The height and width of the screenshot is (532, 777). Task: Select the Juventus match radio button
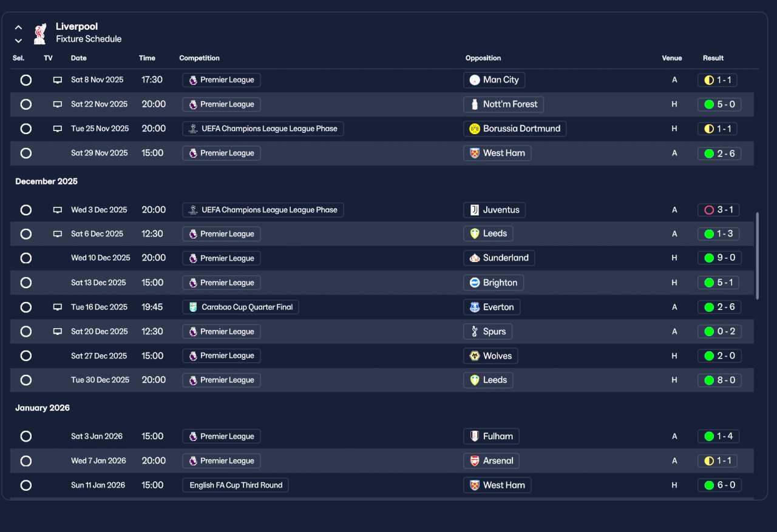pyautogui.click(x=25, y=210)
